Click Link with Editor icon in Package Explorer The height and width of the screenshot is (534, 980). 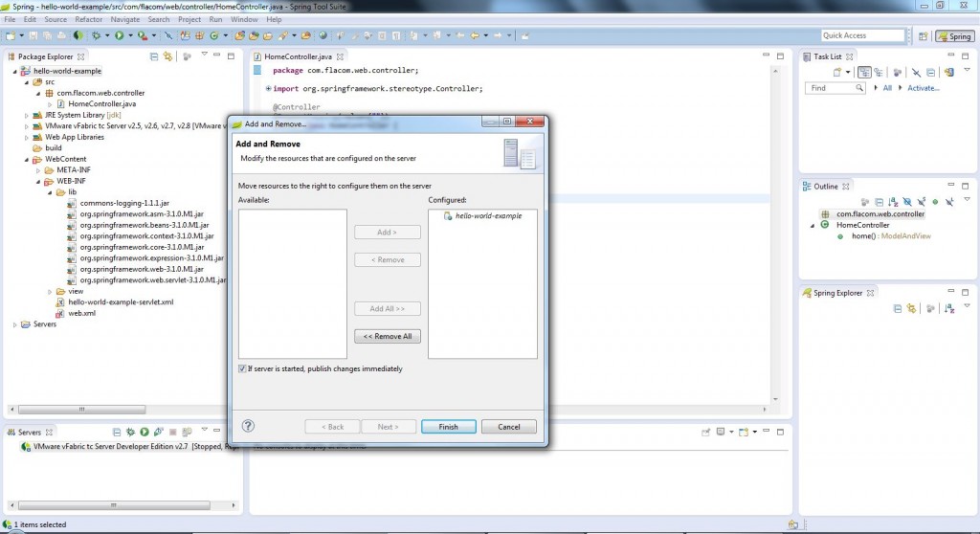(167, 56)
